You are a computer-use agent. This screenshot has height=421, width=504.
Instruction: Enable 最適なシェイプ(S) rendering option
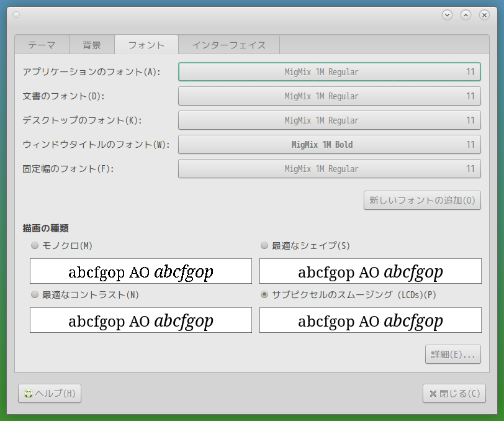coord(305,246)
